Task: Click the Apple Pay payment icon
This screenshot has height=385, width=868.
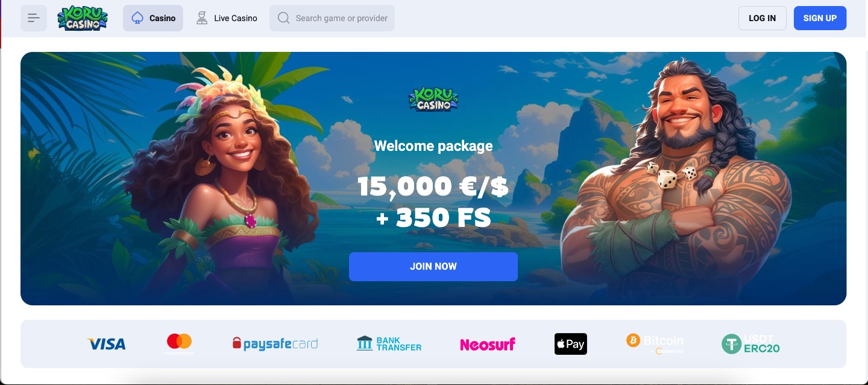Action: click(x=571, y=344)
